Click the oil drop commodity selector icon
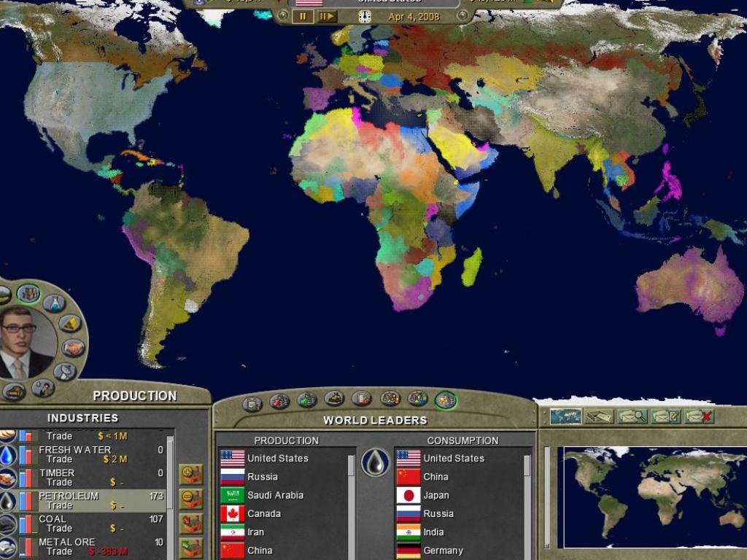The image size is (747, 560). [x=375, y=462]
